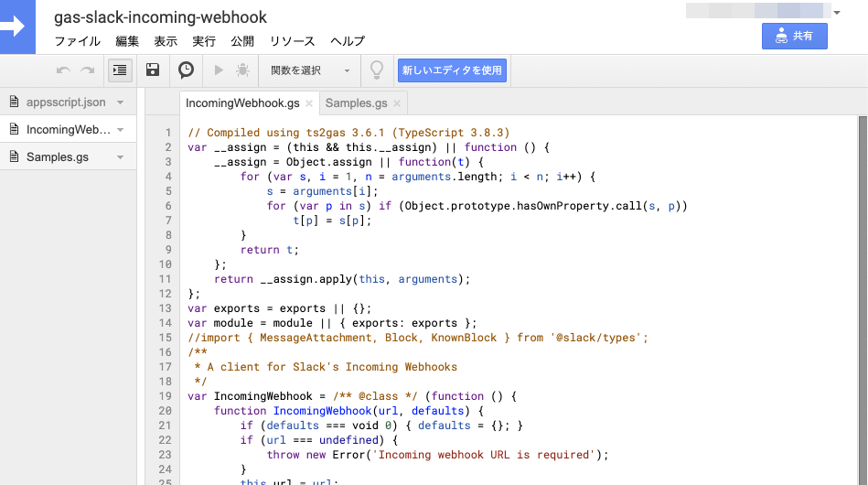Switch to Samples.gs editor tab

[356, 103]
